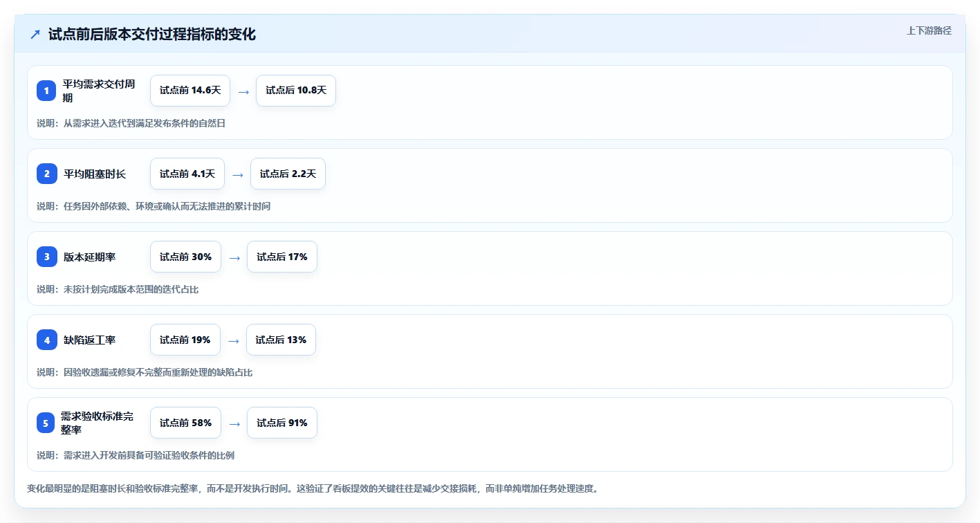Click the 试点后 10.8天 chip
980x523 pixels.
(x=296, y=91)
